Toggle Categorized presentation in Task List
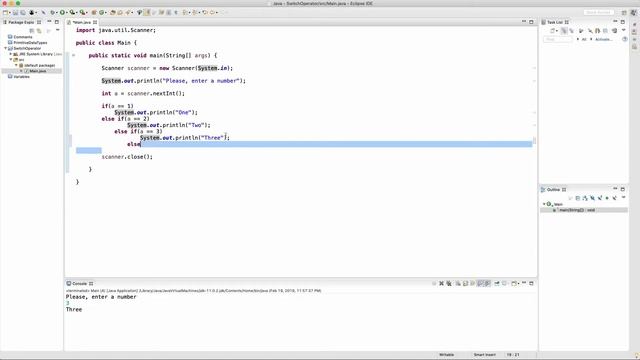Screen dimensions: 640x360 click(564, 31)
